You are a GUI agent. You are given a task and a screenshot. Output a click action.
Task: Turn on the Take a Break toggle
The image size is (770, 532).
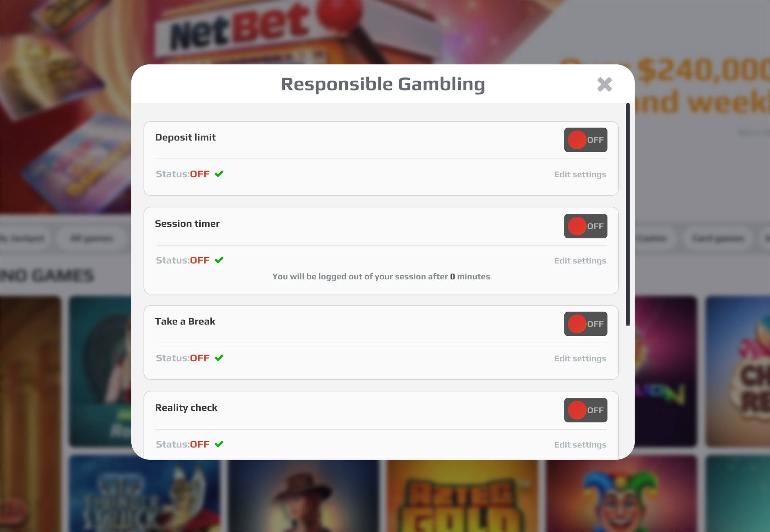pos(586,324)
